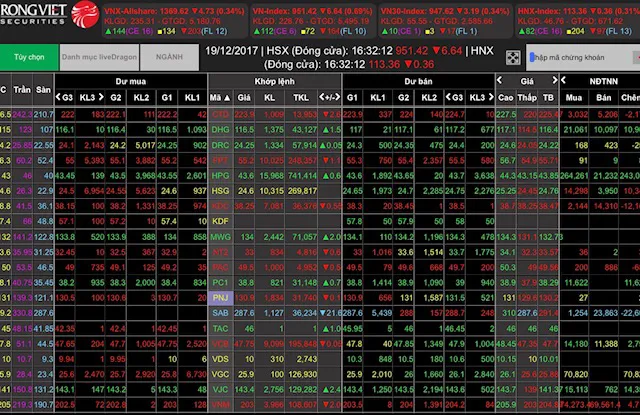
Task: Select the Tùy chọn tab
Action: (28, 58)
